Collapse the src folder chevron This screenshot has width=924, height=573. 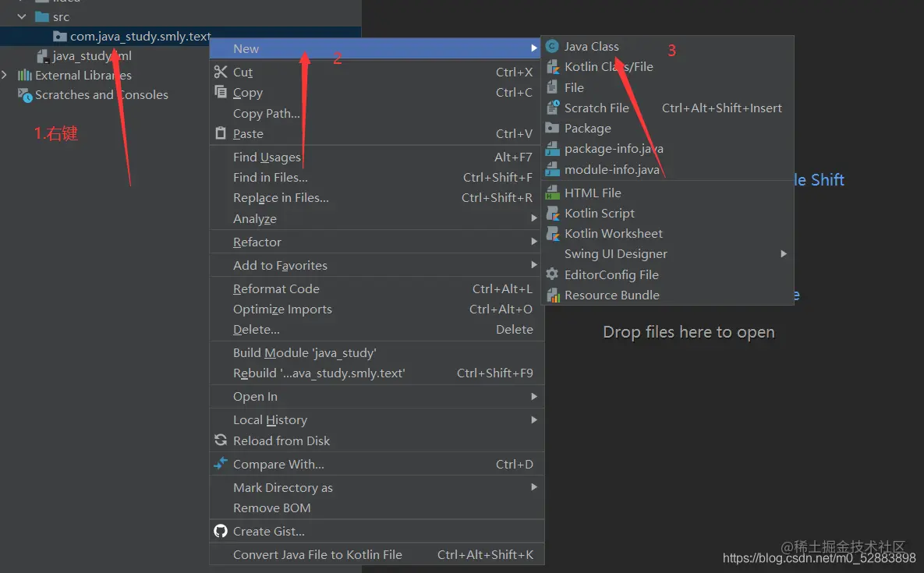[22, 16]
